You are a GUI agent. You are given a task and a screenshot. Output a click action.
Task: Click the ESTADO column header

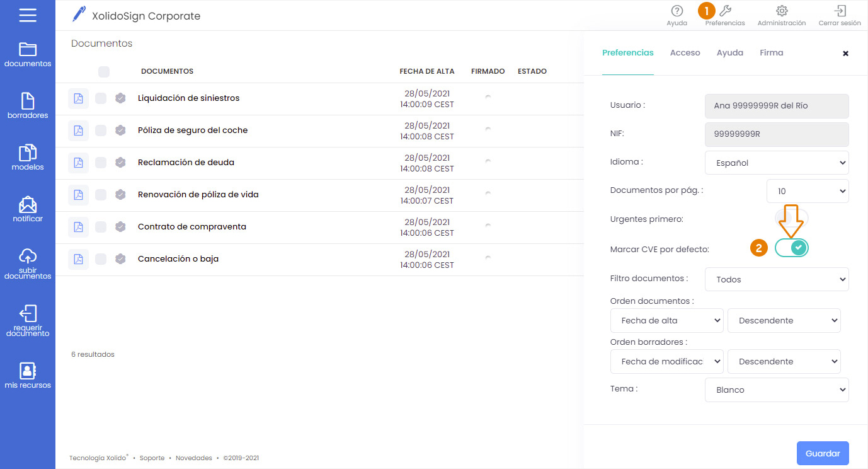coord(532,71)
